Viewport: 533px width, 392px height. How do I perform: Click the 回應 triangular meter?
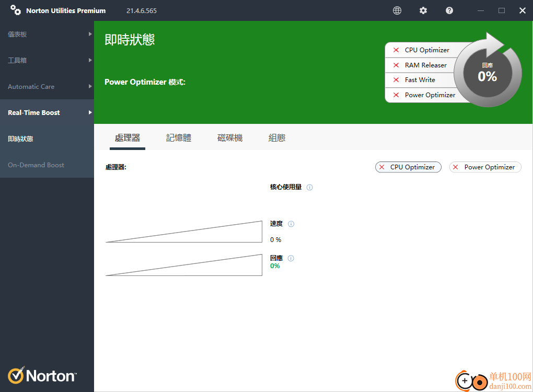pos(184,265)
